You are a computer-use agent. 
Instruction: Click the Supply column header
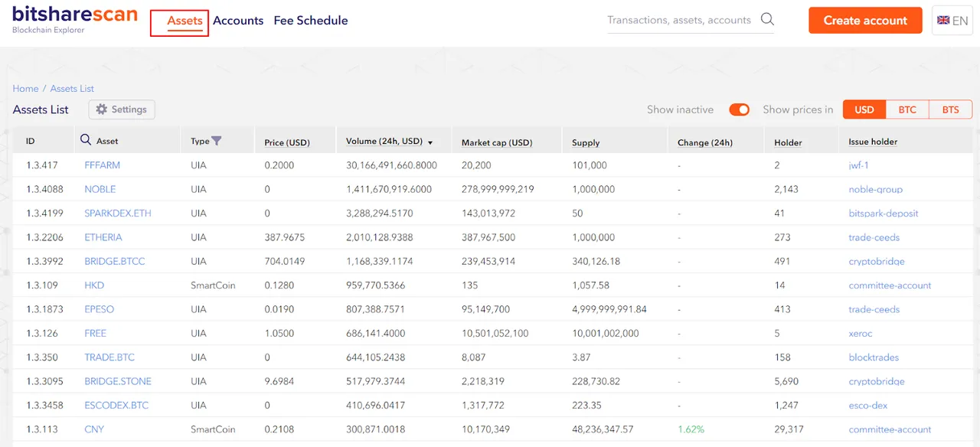click(x=586, y=142)
